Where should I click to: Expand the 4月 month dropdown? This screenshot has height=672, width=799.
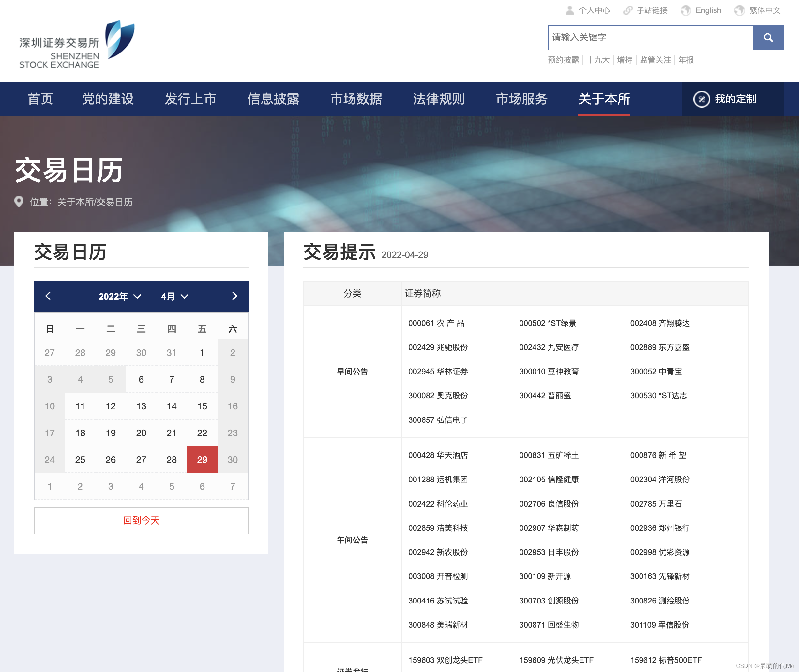point(174,297)
